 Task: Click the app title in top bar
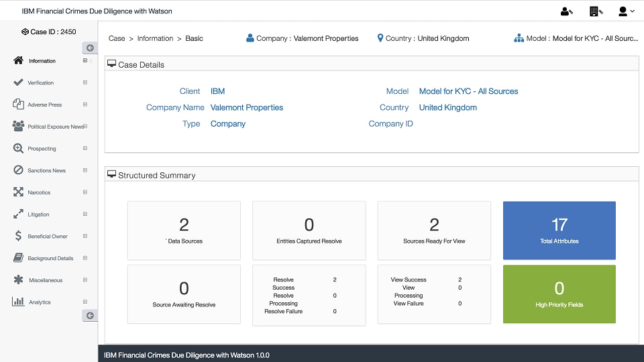click(97, 11)
